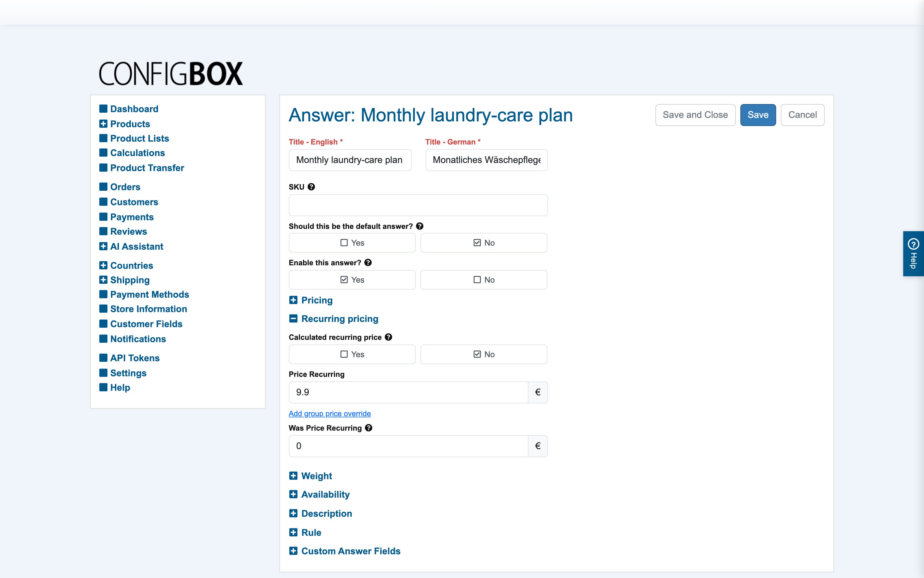Go to Customers in sidebar
The width and height of the screenshot is (924, 578).
(x=129, y=202)
